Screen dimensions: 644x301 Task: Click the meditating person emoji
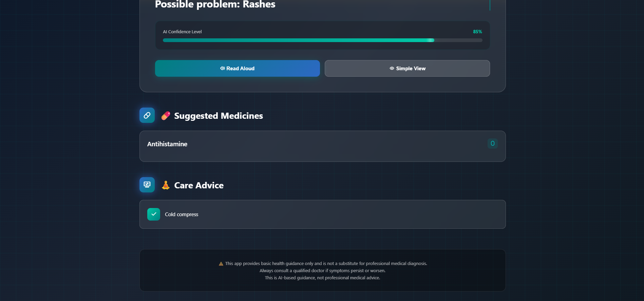coord(166,185)
